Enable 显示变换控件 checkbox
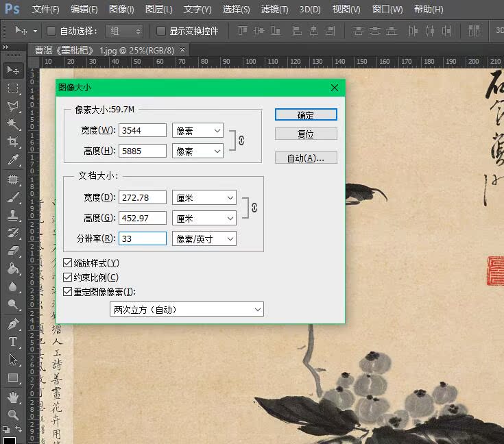Viewport: 504px width, 444px height. 160,31
